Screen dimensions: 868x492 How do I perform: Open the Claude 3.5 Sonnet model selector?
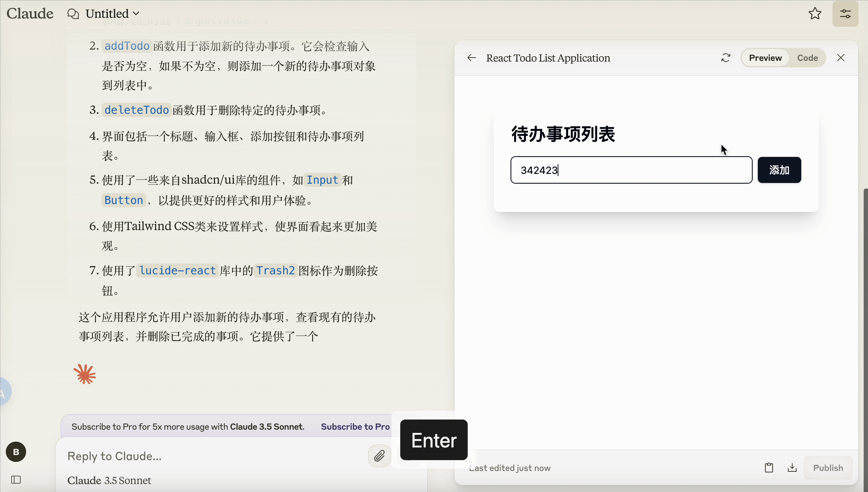click(x=109, y=480)
